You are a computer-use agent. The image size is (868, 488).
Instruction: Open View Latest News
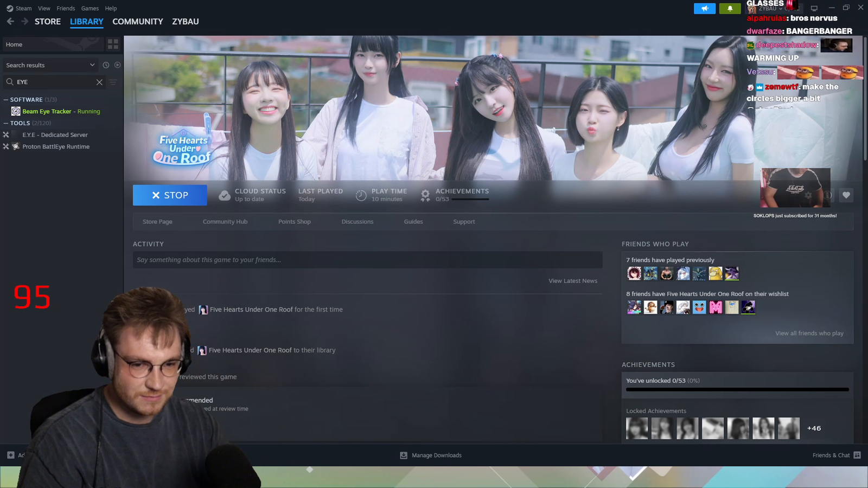click(573, 281)
